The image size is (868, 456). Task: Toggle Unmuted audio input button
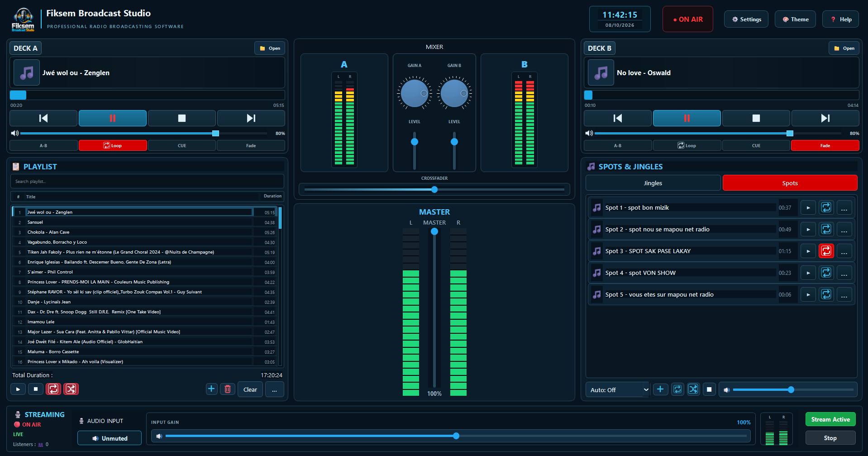pos(110,438)
